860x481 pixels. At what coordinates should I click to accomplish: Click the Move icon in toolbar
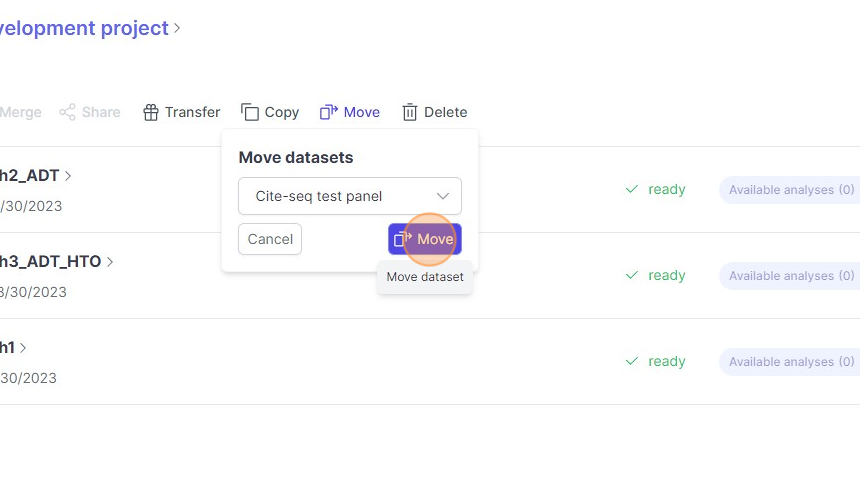click(x=329, y=112)
